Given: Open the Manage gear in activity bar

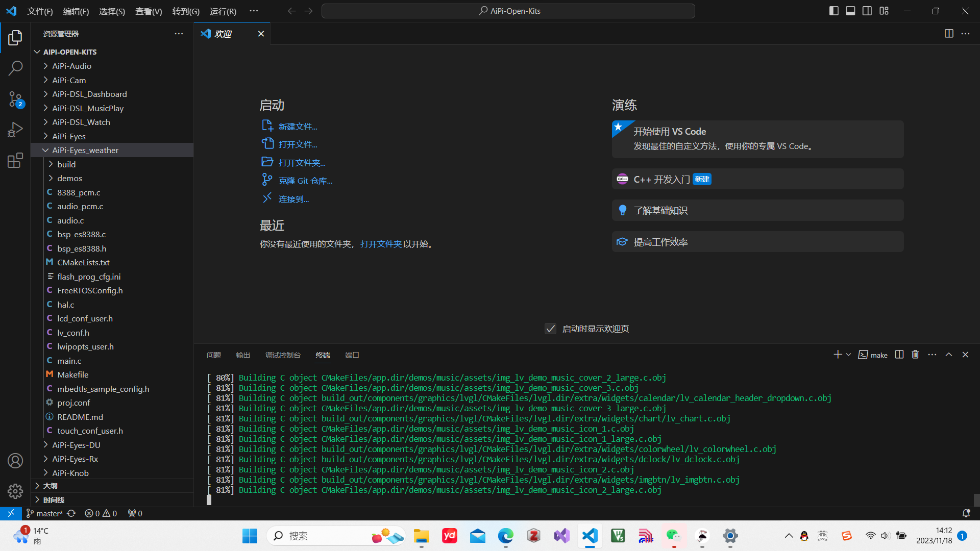Looking at the screenshot, I should pos(15,491).
